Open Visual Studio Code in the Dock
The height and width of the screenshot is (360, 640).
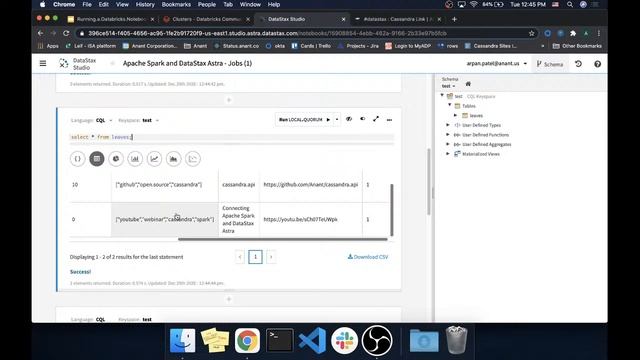(x=312, y=340)
